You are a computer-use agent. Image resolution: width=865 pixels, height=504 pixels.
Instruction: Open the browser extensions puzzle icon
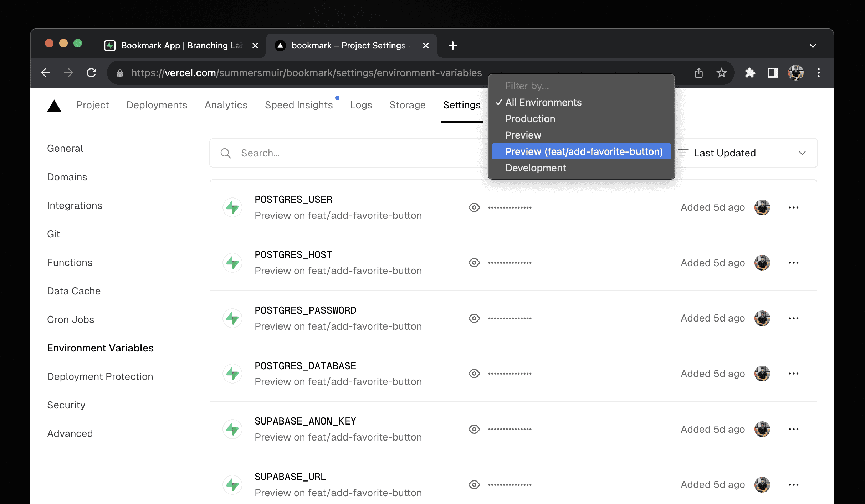click(x=750, y=73)
